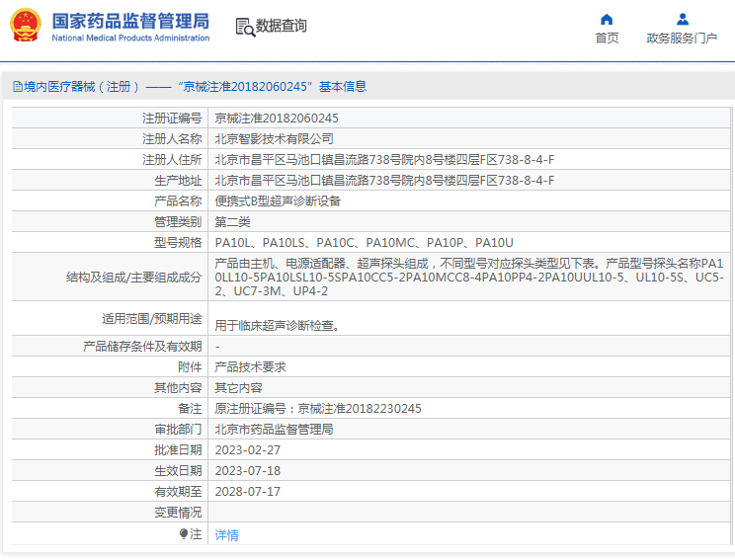735x560 pixels.
Task: Click the bullet icon beside 注
Action: point(184,533)
